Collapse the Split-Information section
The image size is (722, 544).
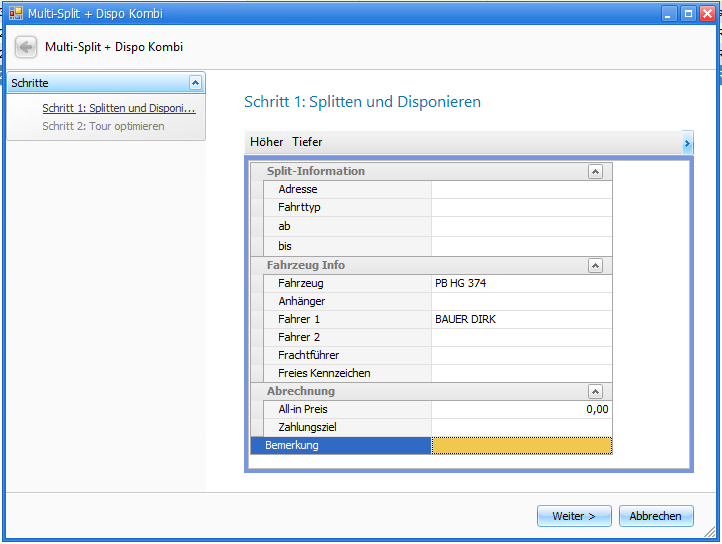tap(595, 171)
